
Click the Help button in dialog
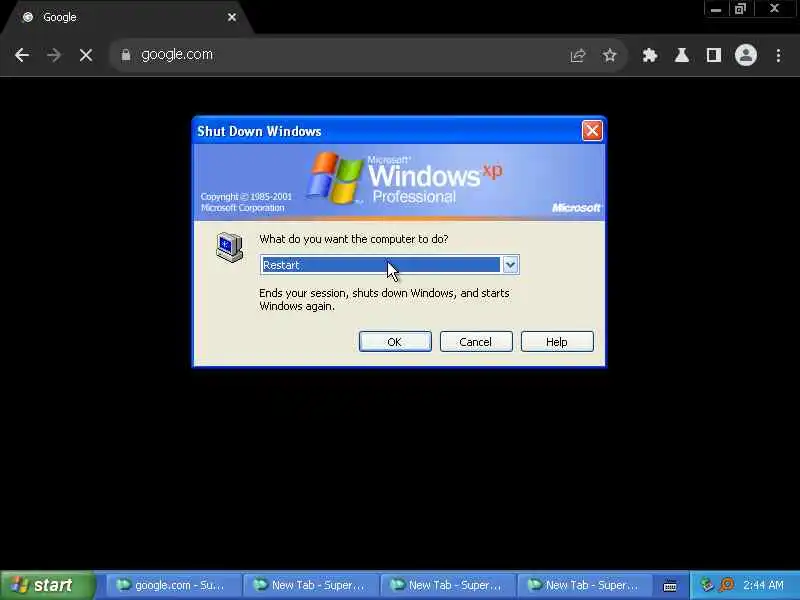pyautogui.click(x=557, y=341)
